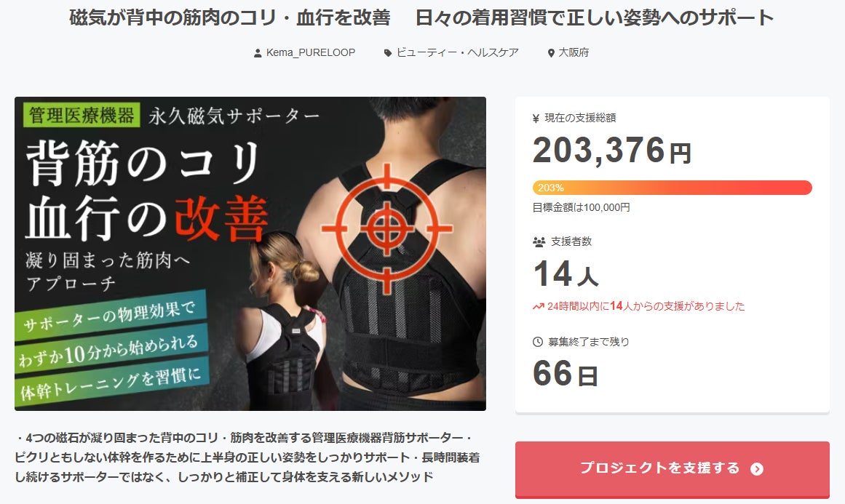Image resolution: width=845 pixels, height=504 pixels.
Task: Select the 大阪府 location link
Action: (574, 53)
